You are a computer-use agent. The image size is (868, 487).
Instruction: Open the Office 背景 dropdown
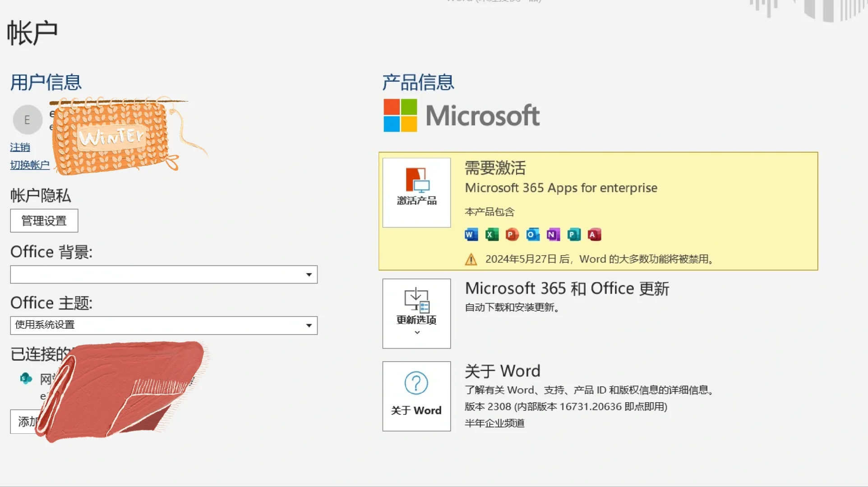tap(309, 274)
